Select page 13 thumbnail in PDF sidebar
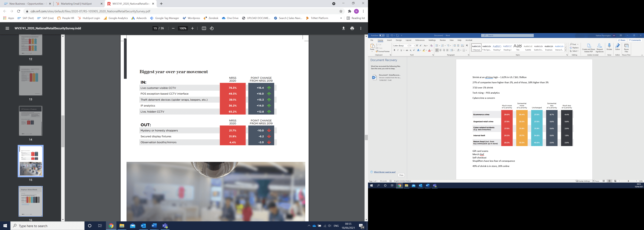This screenshot has width=644, height=230. point(30,80)
